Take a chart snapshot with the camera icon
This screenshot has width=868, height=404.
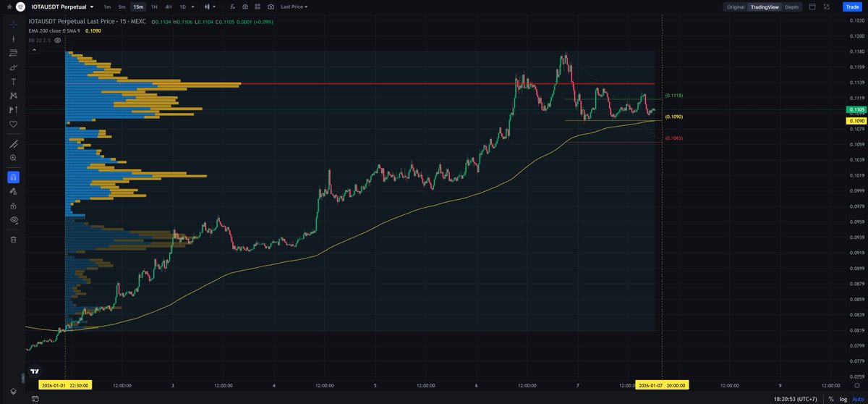271,7
